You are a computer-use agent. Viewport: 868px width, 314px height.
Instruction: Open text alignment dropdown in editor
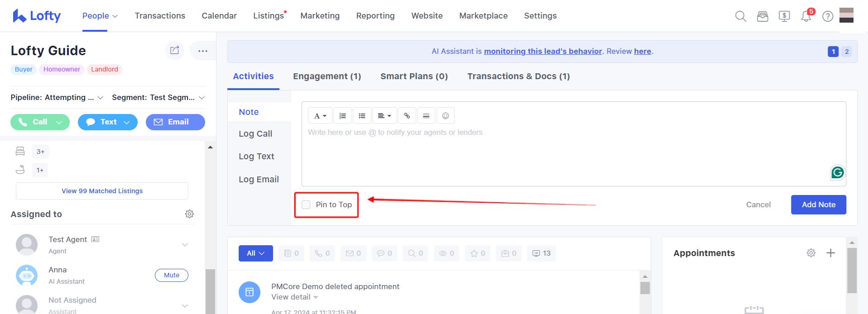(384, 116)
